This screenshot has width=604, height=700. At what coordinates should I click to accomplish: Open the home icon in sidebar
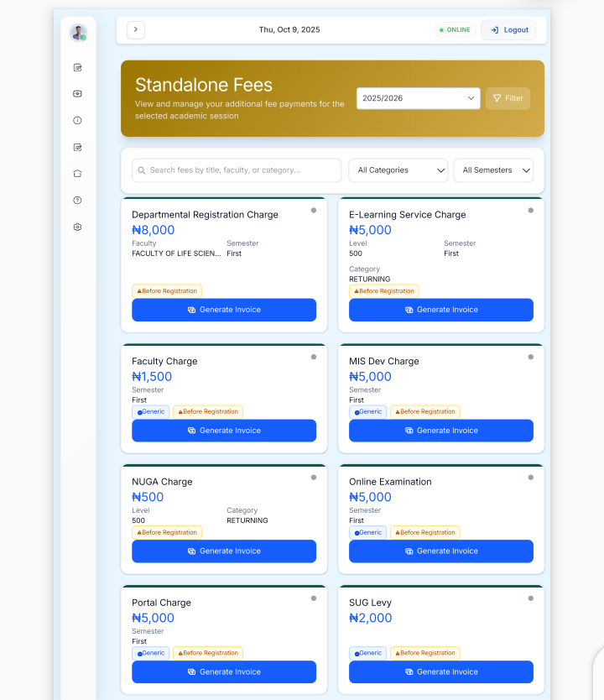(78, 174)
